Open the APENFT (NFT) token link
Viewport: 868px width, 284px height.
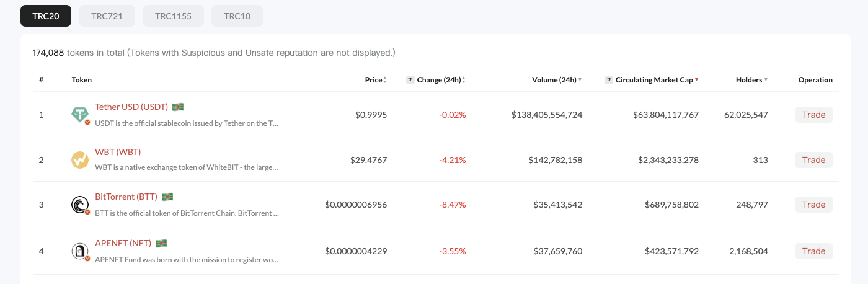(123, 243)
